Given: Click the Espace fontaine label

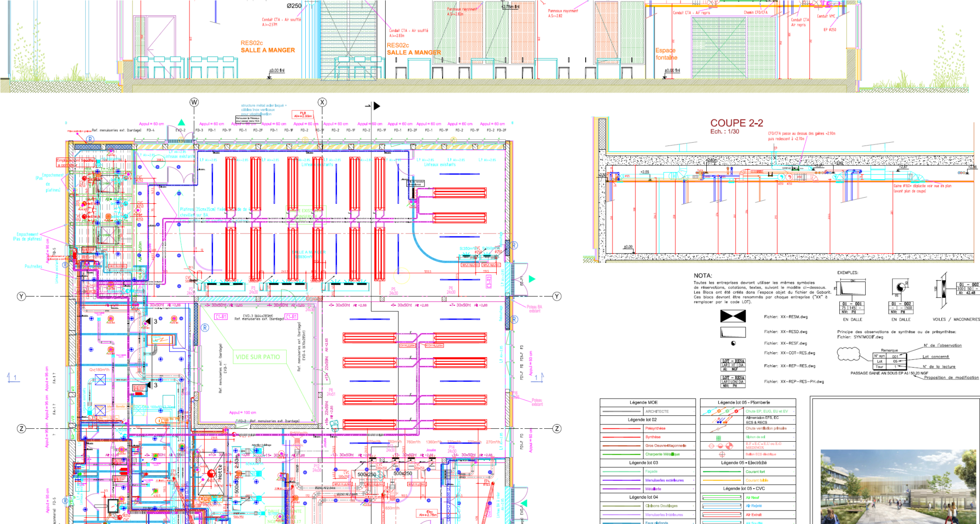Looking at the screenshot, I should (x=666, y=54).
